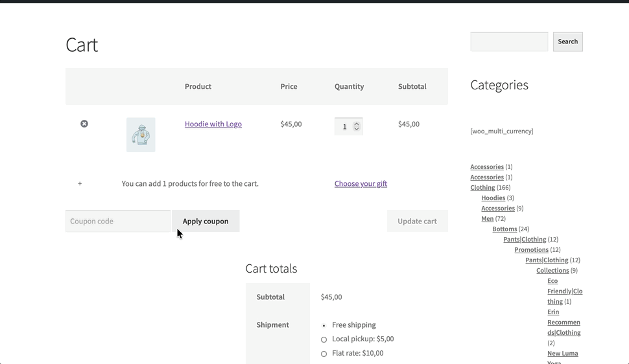Screen dimensions: 629x364
Task: Open the Men category link
Action: pyautogui.click(x=487, y=219)
